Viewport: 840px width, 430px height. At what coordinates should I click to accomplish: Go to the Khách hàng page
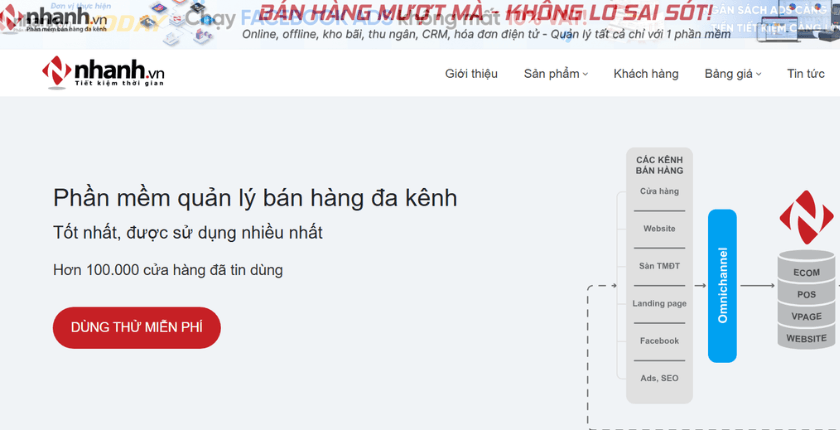point(646,74)
